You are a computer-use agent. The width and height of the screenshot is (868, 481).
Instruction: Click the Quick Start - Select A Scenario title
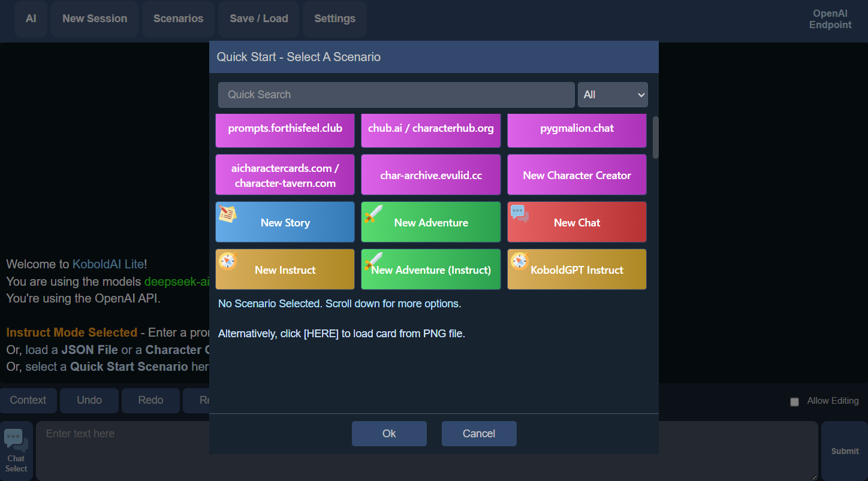point(299,58)
